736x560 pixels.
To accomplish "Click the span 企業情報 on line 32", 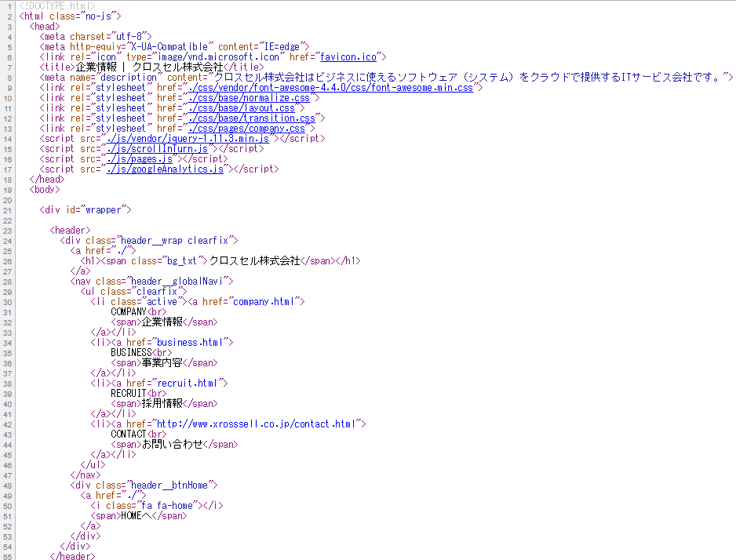I will coord(164,322).
